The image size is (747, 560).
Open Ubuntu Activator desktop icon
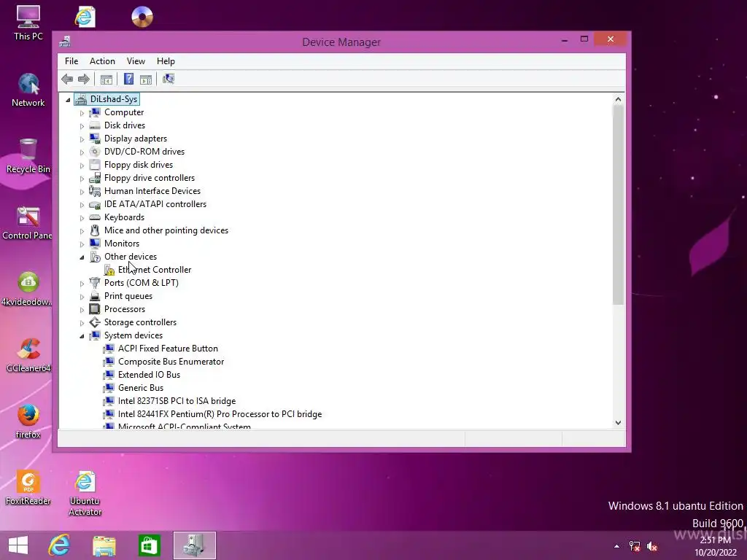[85, 494]
